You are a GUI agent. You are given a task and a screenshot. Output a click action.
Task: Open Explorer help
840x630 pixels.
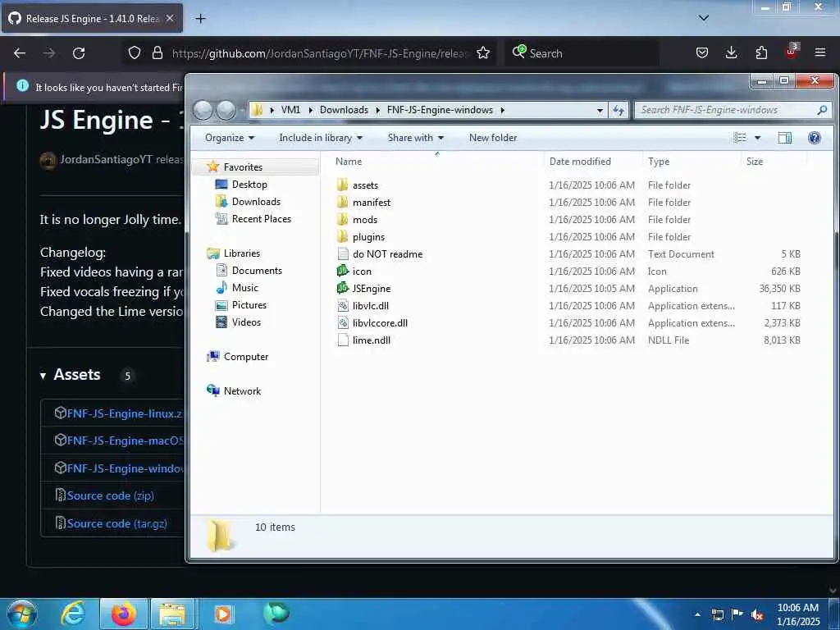pyautogui.click(x=815, y=138)
